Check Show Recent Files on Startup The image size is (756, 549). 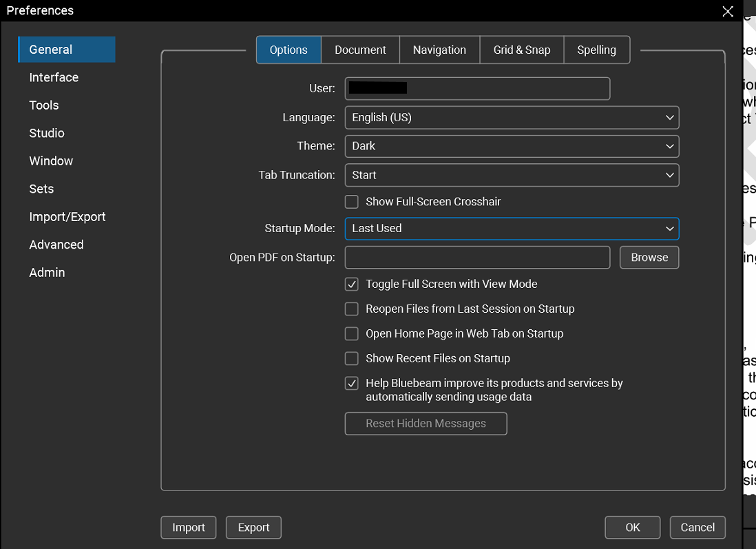[x=351, y=358]
